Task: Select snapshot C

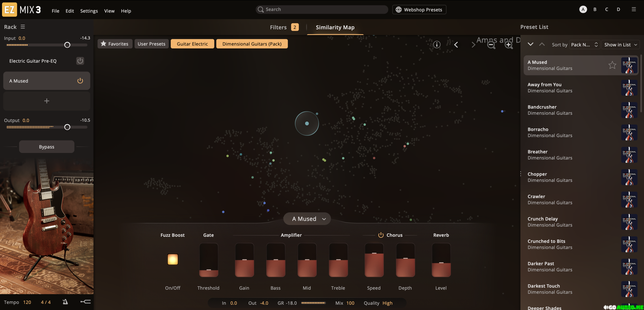Action: [x=607, y=9]
